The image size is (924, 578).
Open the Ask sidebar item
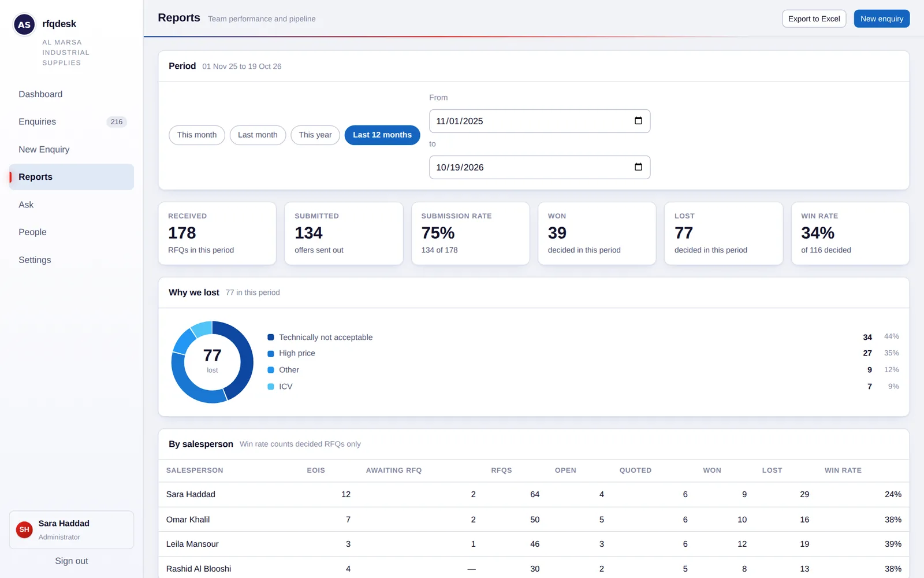point(72,205)
